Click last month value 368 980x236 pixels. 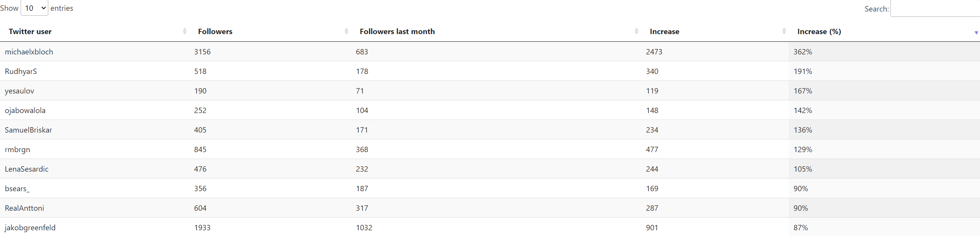(362, 149)
